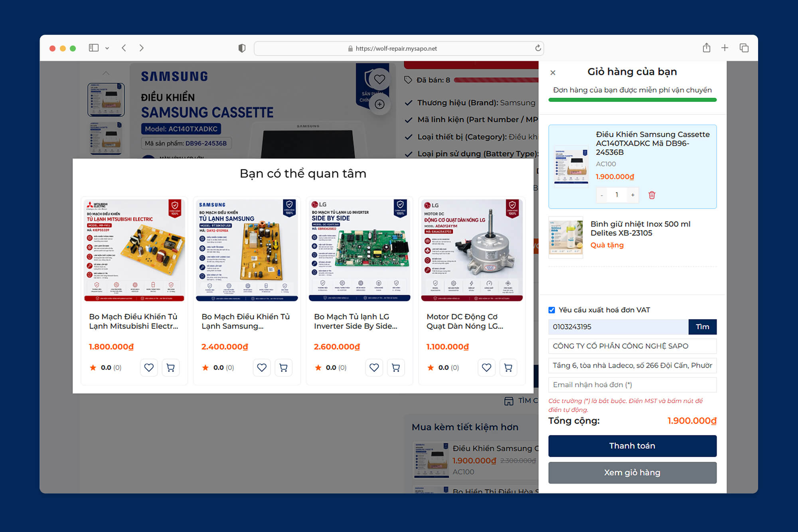Click the LG Side By Side 0.0 star rating
This screenshot has width=798, height=532.
(x=330, y=368)
